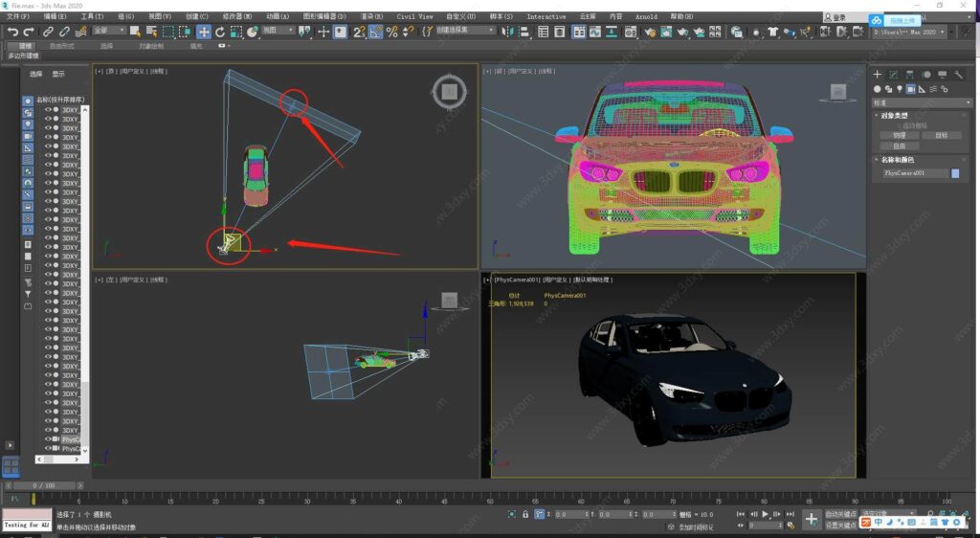Screen dimensions: 980x538
Task: Open the Layer Explorer icon
Action: (x=560, y=32)
